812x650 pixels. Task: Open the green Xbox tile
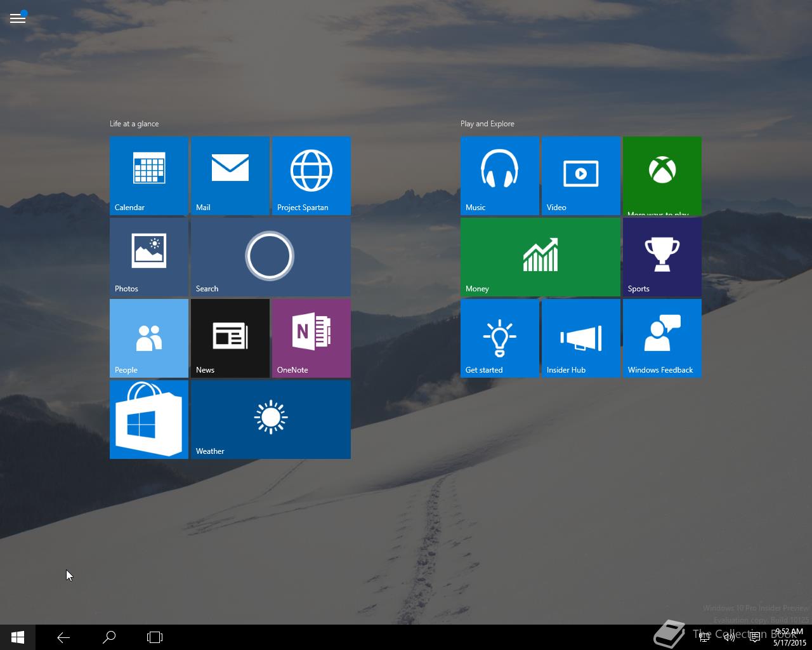pyautogui.click(x=662, y=176)
